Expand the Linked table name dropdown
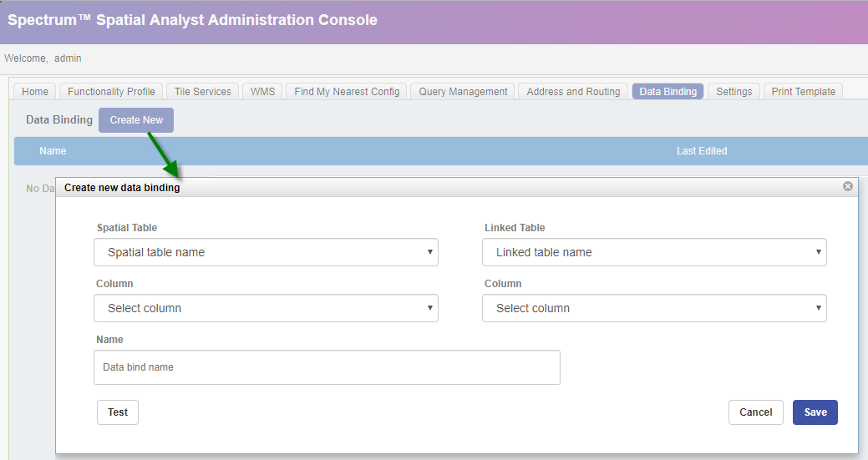Image resolution: width=868 pixels, height=460 pixels. (654, 252)
